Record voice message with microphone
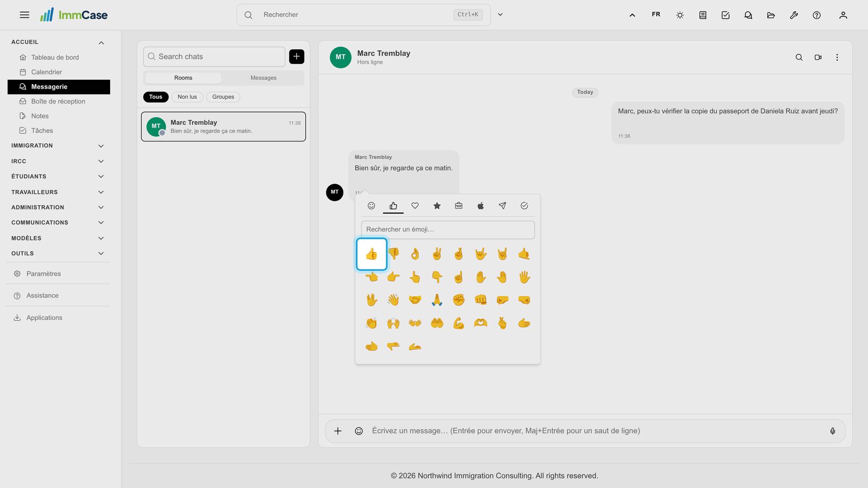 pyautogui.click(x=833, y=431)
